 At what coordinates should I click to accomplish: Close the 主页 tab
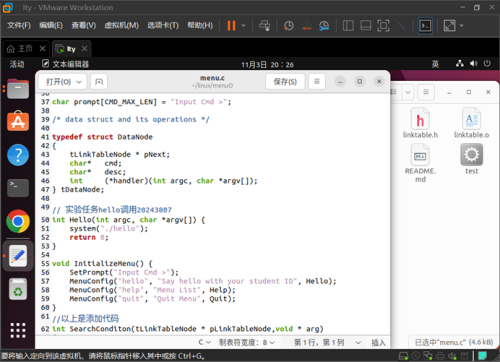click(42, 49)
